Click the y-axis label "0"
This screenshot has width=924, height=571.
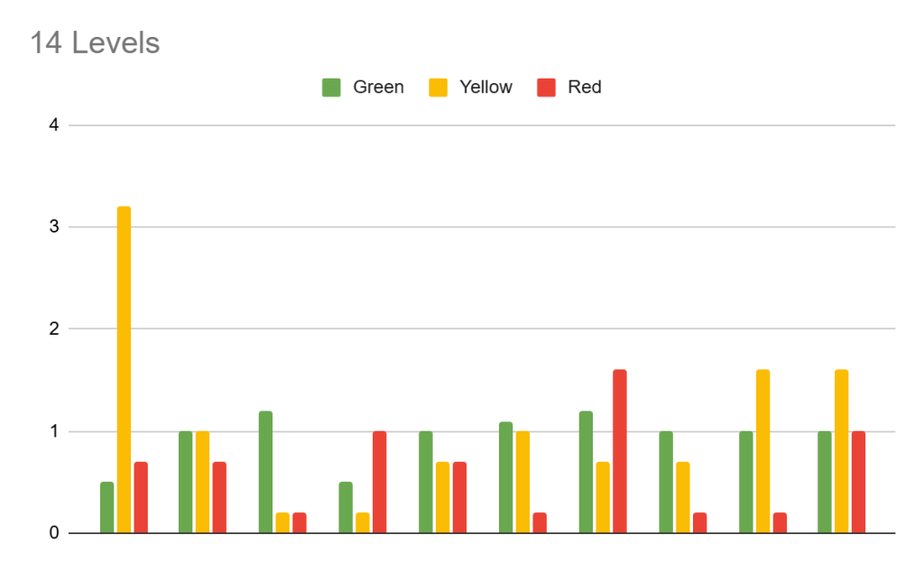point(54,533)
